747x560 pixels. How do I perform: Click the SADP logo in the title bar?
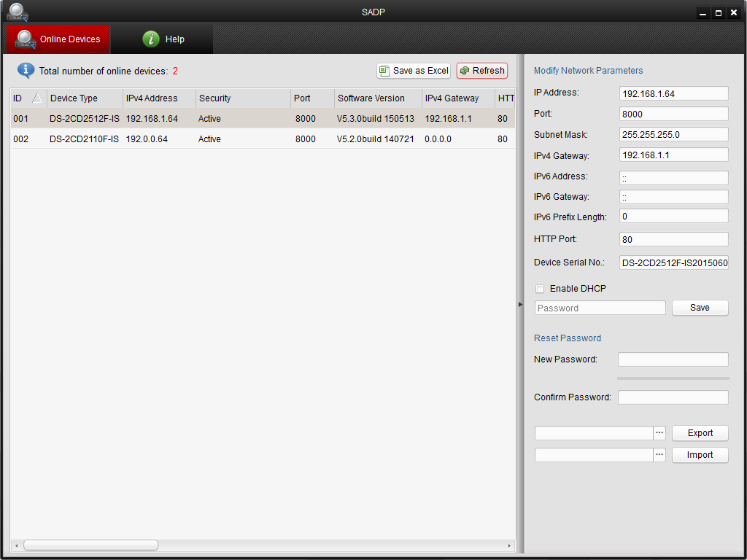(x=16, y=12)
